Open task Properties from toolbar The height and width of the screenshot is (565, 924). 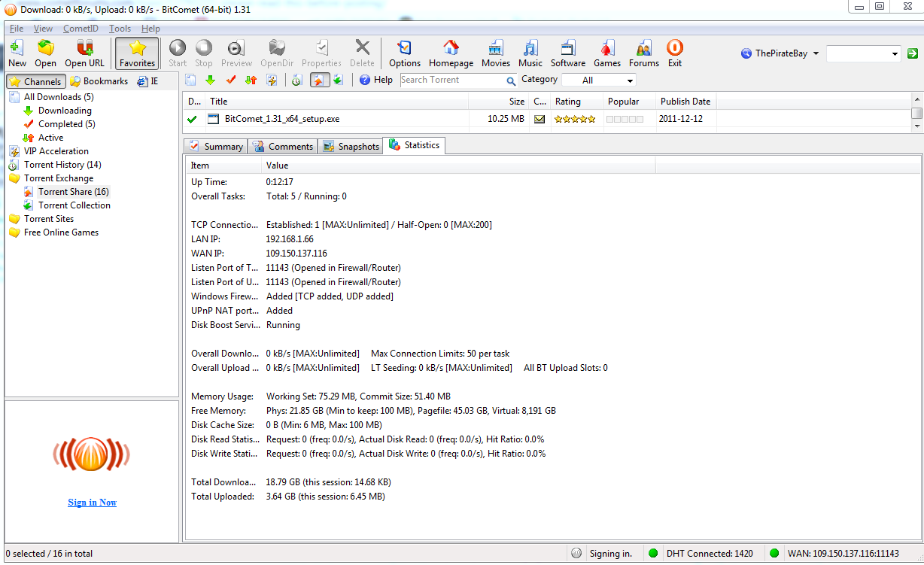click(321, 53)
